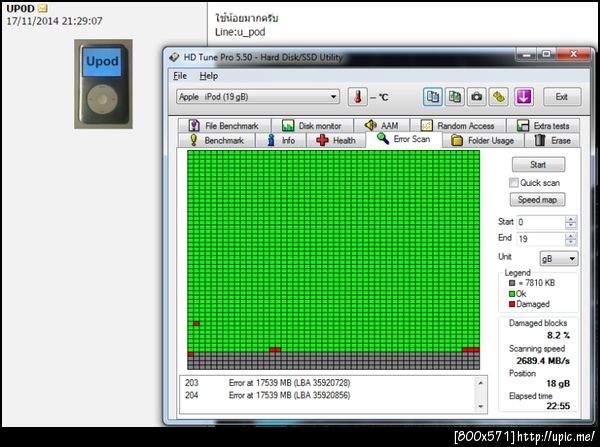Screen dimensions: 600x447
Task: Select the Error Scan tab
Action: coord(404,139)
